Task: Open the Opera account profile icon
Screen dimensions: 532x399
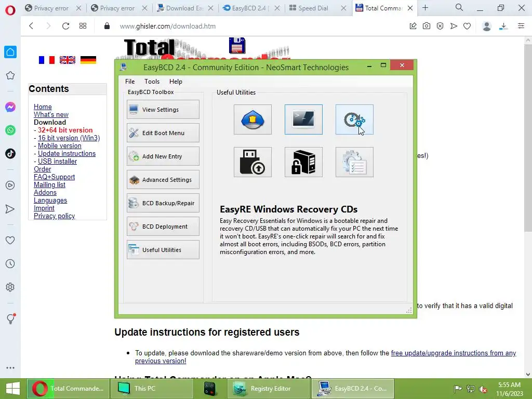Action: 486,26
